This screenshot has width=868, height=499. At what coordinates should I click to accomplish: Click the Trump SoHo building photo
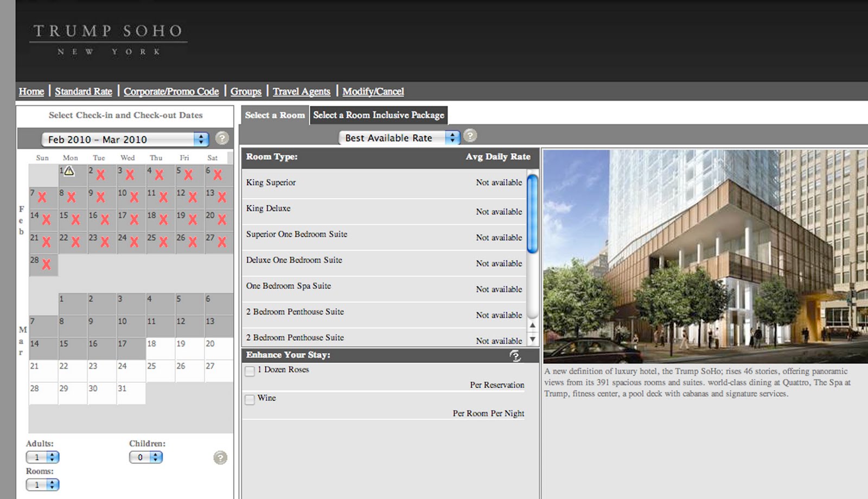[x=705, y=256]
